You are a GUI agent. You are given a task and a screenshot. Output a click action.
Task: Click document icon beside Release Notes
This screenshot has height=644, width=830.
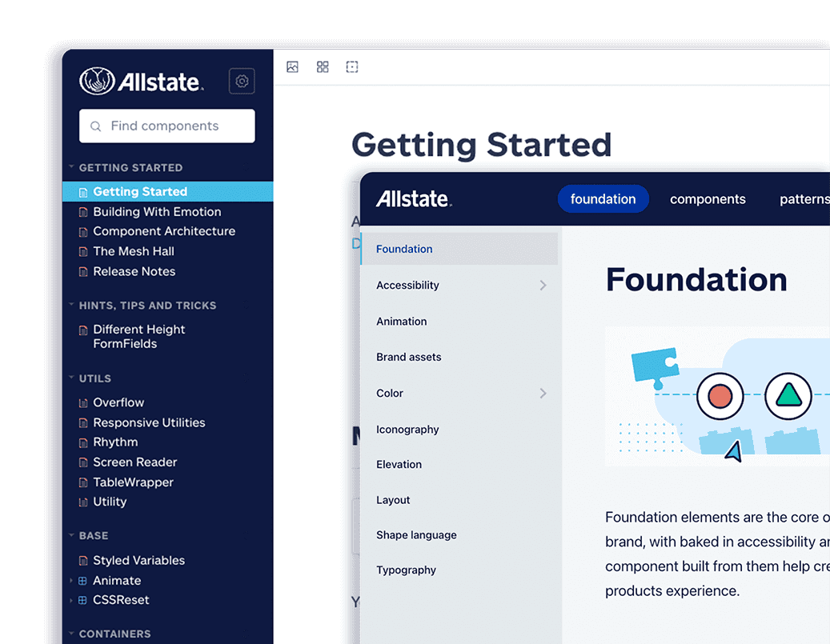[83, 272]
